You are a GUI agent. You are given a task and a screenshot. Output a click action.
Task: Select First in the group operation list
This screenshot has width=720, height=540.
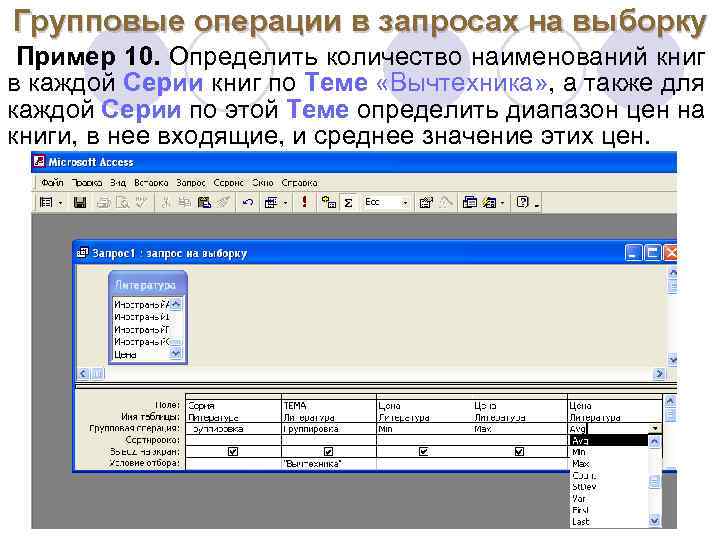(x=608, y=510)
